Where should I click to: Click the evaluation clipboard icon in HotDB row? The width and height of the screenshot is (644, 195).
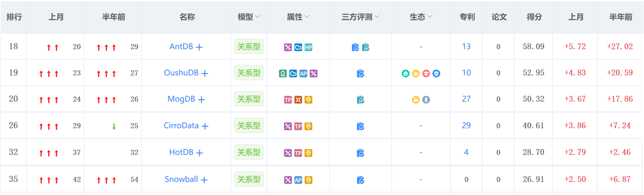[360, 153]
